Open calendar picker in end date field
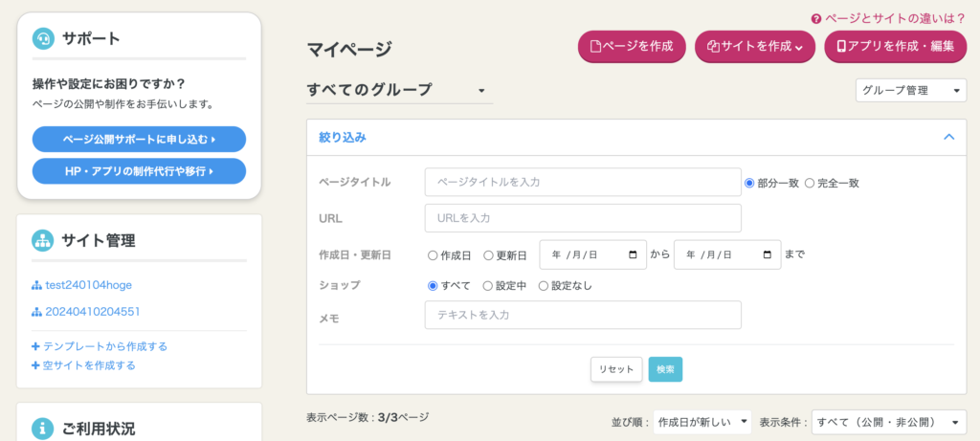Screen dimensions: 980x441 point(767,255)
